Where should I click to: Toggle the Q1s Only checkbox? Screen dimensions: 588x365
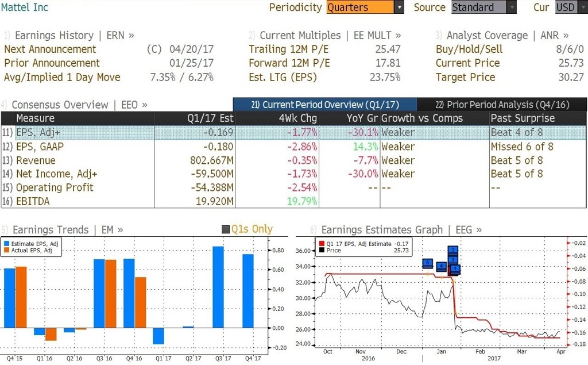coord(226,229)
